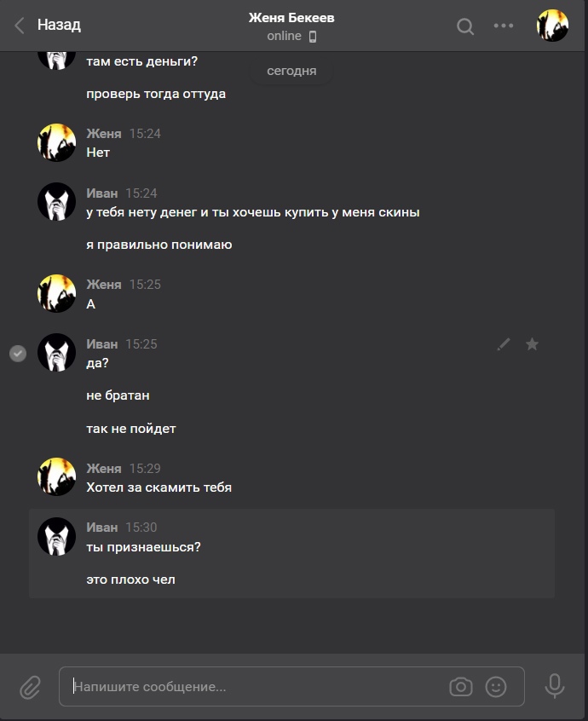Image resolution: width=588 pixels, height=721 pixels.
Task: Click Иван's avatar beside 15:24 message
Action: [x=57, y=202]
